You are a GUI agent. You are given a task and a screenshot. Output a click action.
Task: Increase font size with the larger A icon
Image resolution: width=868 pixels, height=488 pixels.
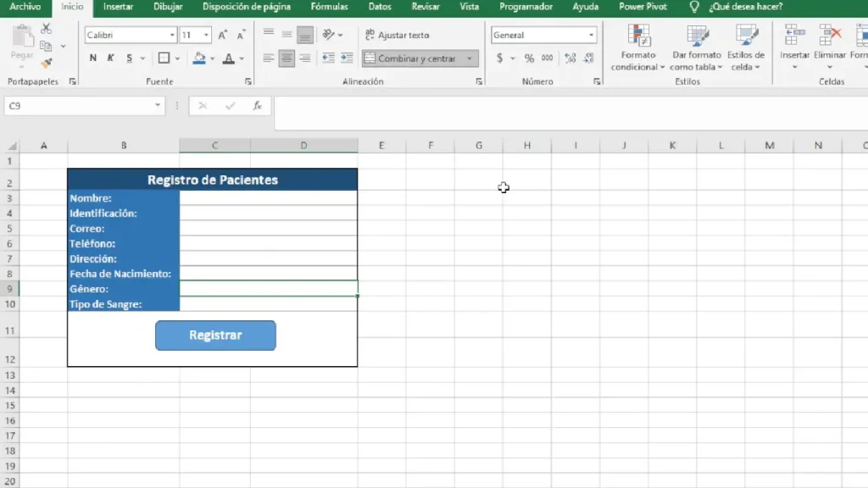(223, 35)
